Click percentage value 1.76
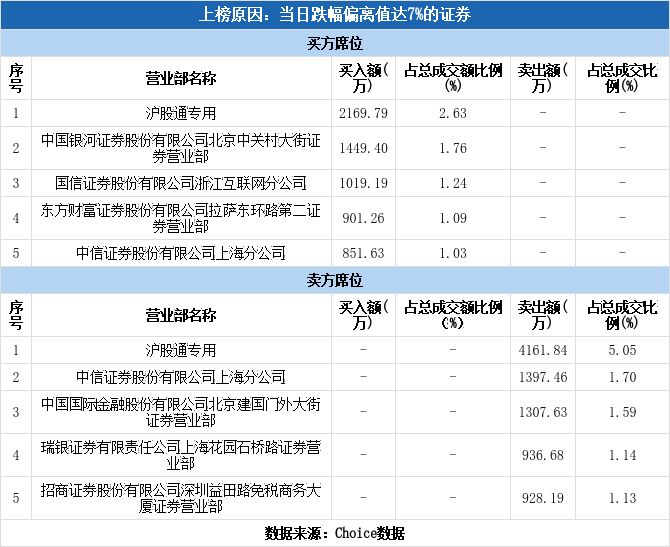The image size is (670, 547). pyautogui.click(x=453, y=148)
